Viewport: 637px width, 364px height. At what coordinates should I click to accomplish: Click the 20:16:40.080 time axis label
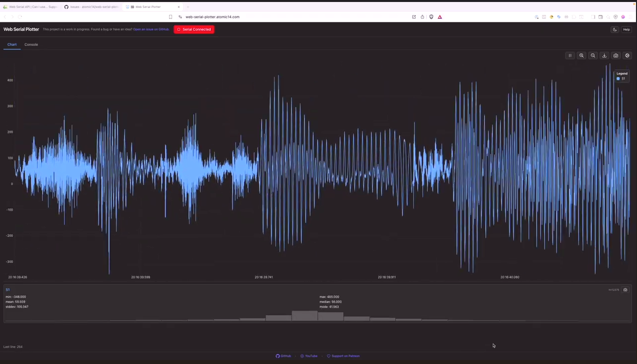(510, 277)
